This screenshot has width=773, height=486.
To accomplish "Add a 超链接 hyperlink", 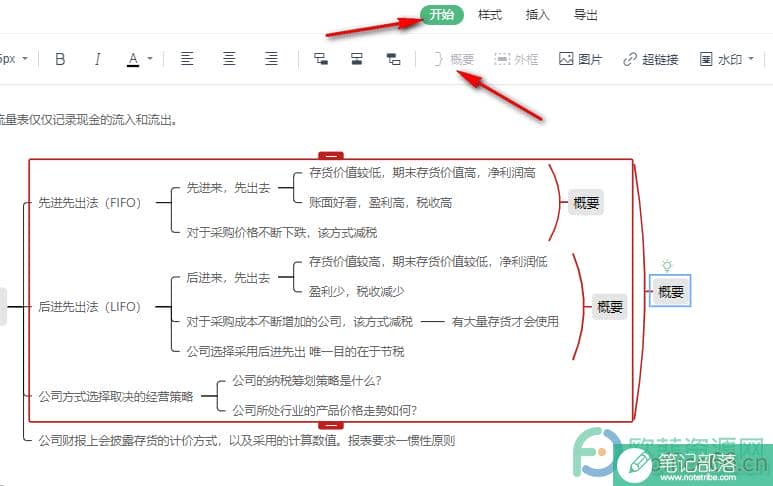I will tap(651, 59).
